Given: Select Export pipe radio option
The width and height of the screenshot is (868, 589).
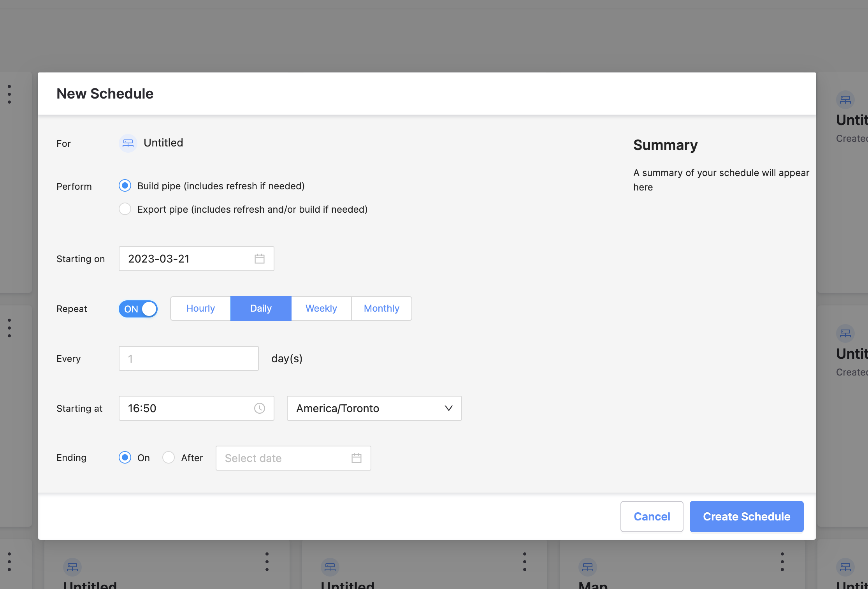Looking at the screenshot, I should coord(125,209).
